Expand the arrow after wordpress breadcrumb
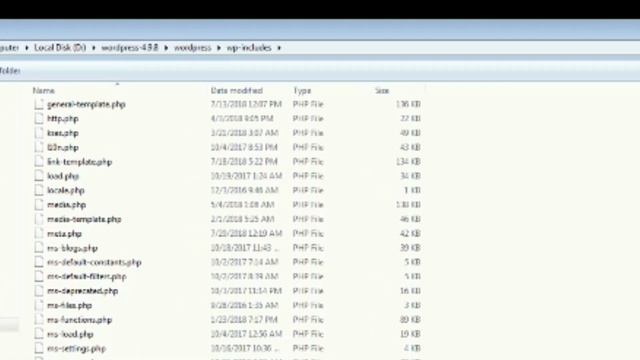 [219, 48]
